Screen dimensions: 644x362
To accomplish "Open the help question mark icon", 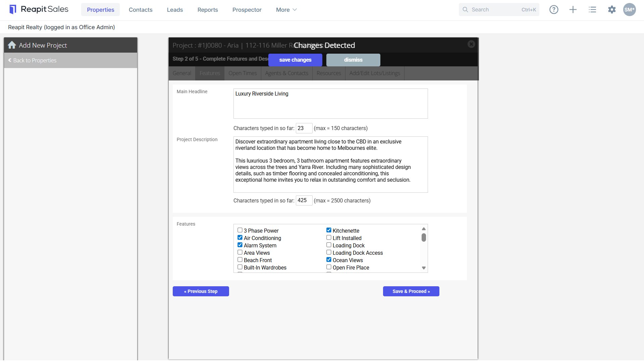I will click(554, 10).
